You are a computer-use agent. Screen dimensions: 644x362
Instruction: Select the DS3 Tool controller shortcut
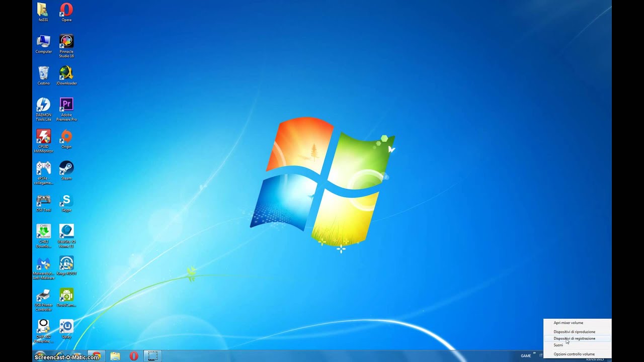pos(43,203)
